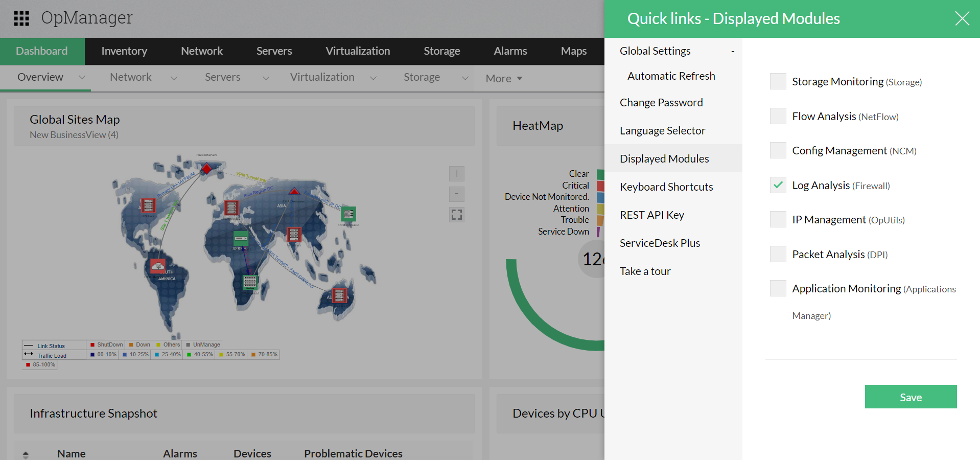Viewport: 980px width, 460px height.
Task: Select the Europe Rack server icon
Action: (231, 208)
